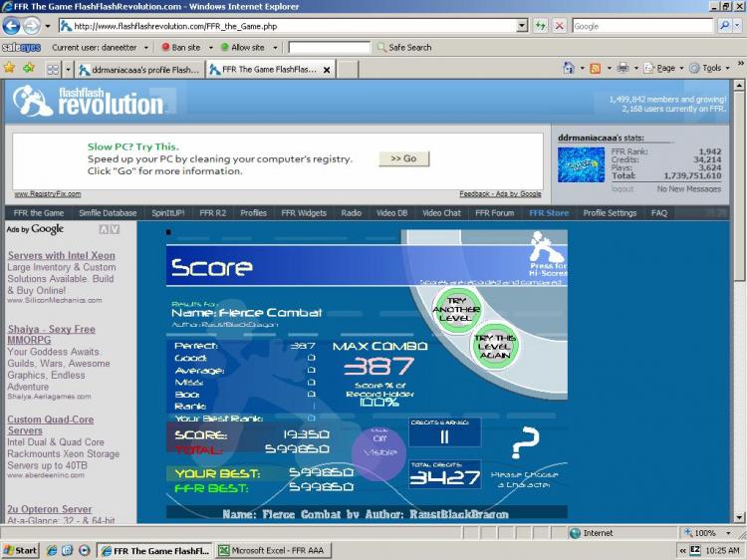Screen dimensions: 747x560
Task: Click the media player quick launch icon
Action: click(x=84, y=550)
